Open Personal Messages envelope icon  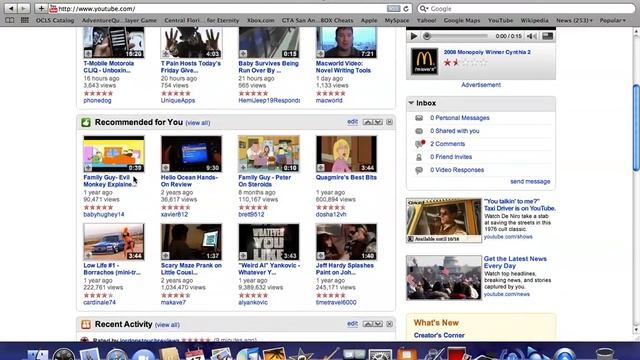pos(419,118)
